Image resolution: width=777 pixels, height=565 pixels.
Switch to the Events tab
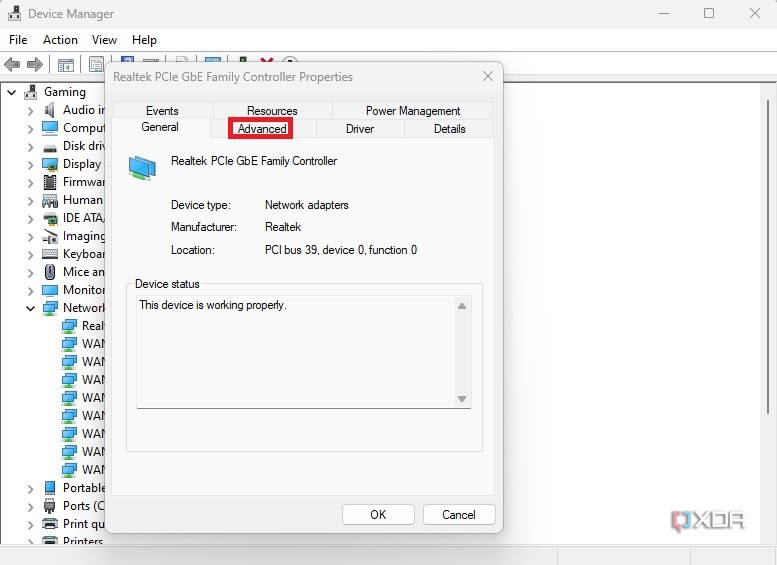pyautogui.click(x=162, y=111)
